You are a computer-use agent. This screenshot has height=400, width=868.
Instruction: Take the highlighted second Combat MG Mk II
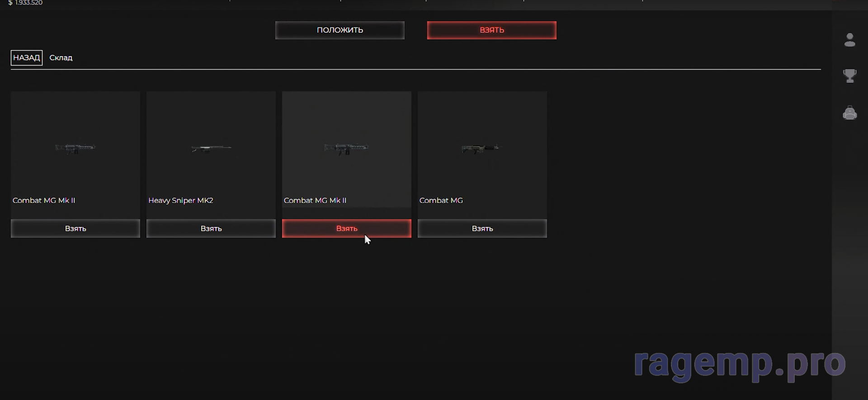click(347, 228)
